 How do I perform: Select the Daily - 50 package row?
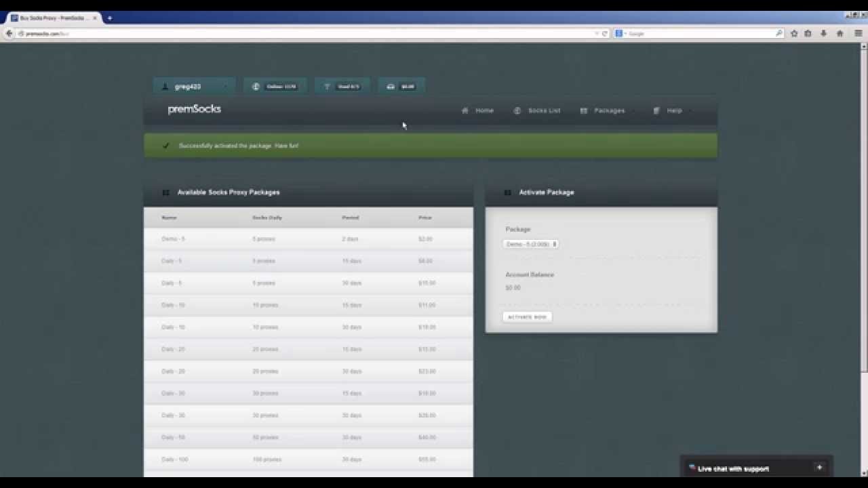coord(309,437)
